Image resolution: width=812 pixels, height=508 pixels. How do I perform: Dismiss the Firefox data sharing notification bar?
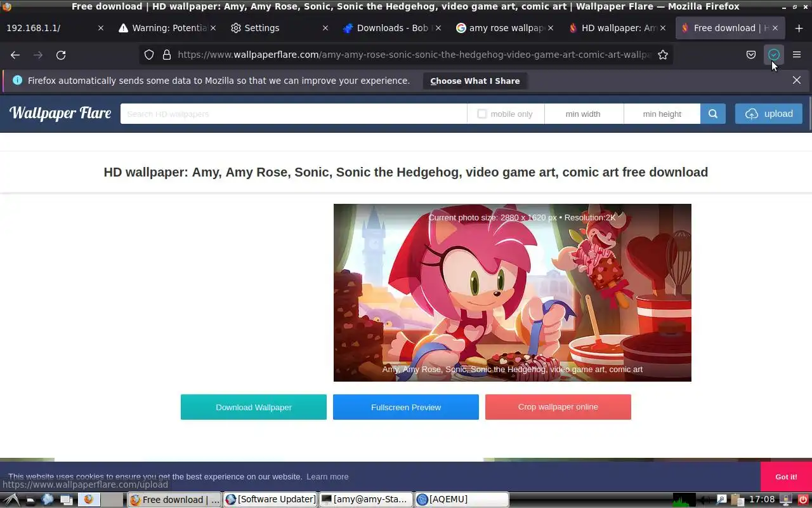[797, 80]
